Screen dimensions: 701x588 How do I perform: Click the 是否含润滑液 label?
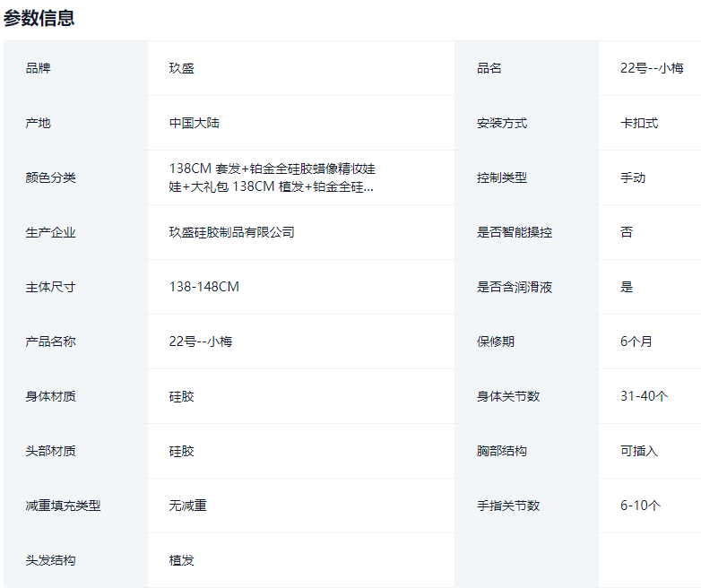[514, 287]
